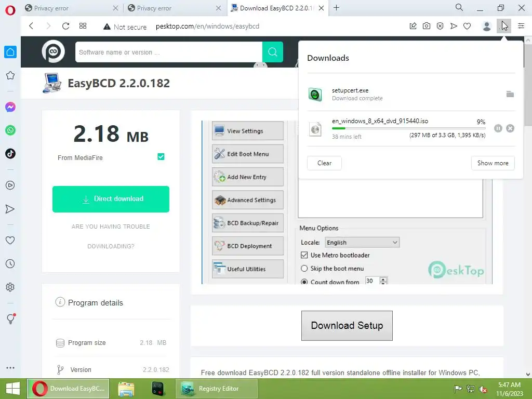
Task: Click BCD Backup/Repair in screenshot
Action: pos(248,223)
